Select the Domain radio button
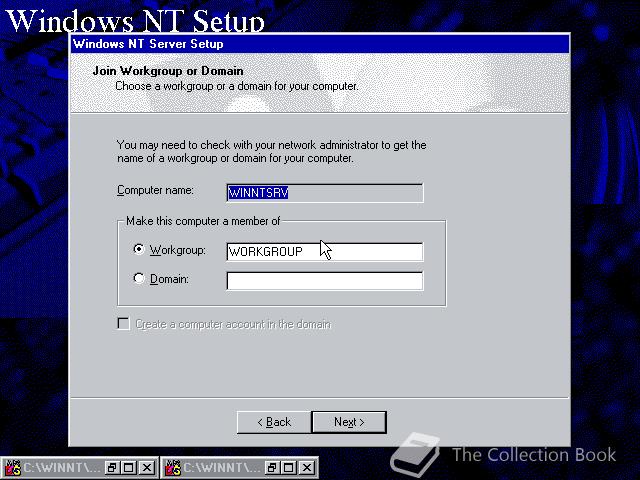Image resolution: width=640 pixels, height=480 pixels. click(139, 278)
